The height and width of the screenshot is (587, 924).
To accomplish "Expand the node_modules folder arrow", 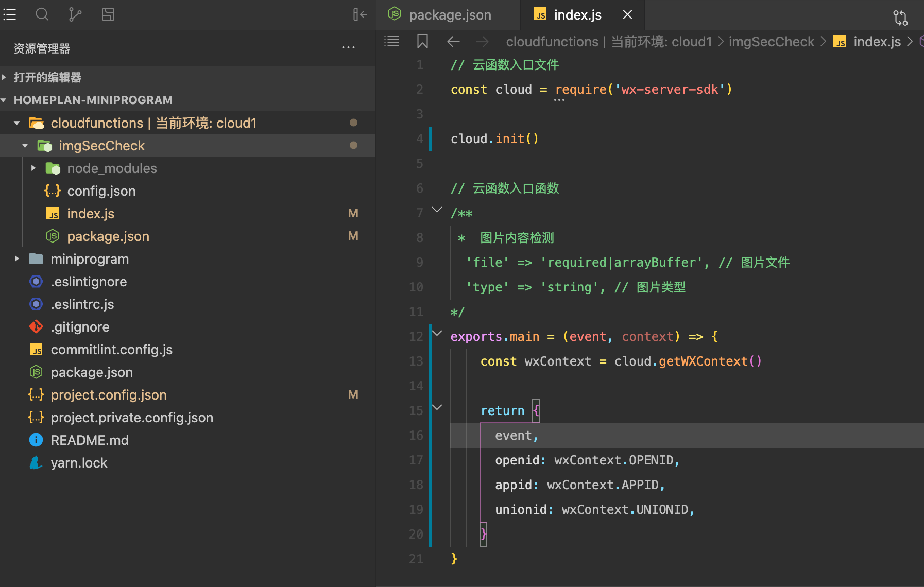I will (33, 168).
